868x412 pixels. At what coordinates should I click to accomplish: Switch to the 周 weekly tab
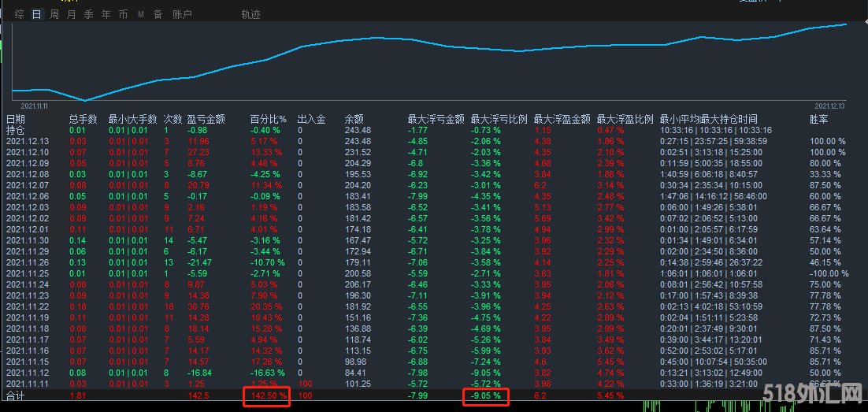tap(54, 14)
